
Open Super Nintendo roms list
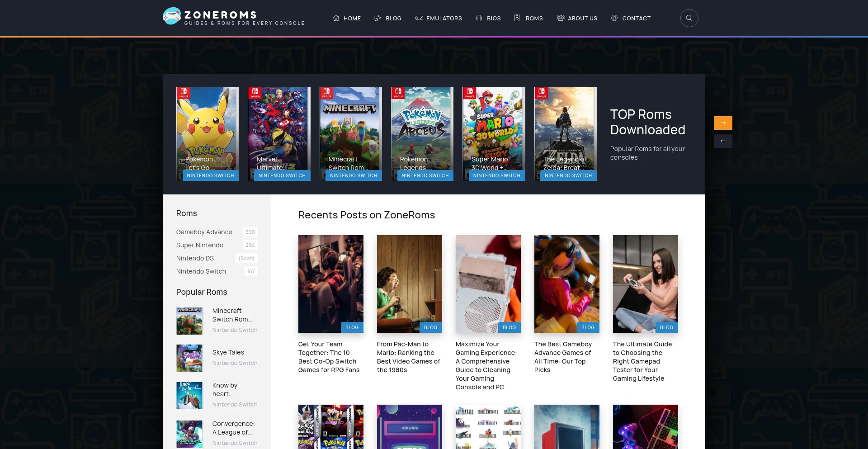click(200, 245)
